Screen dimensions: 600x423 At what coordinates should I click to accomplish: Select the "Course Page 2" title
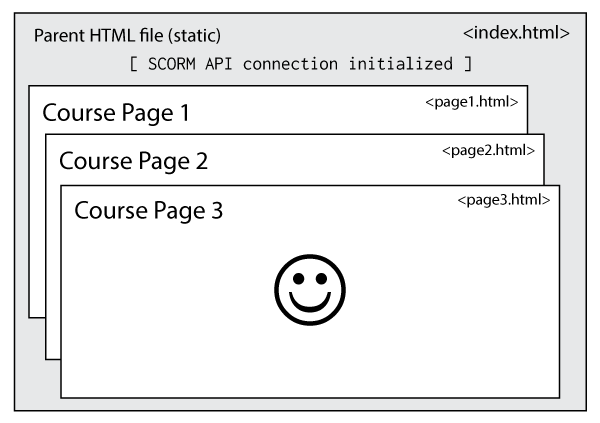[133, 161]
